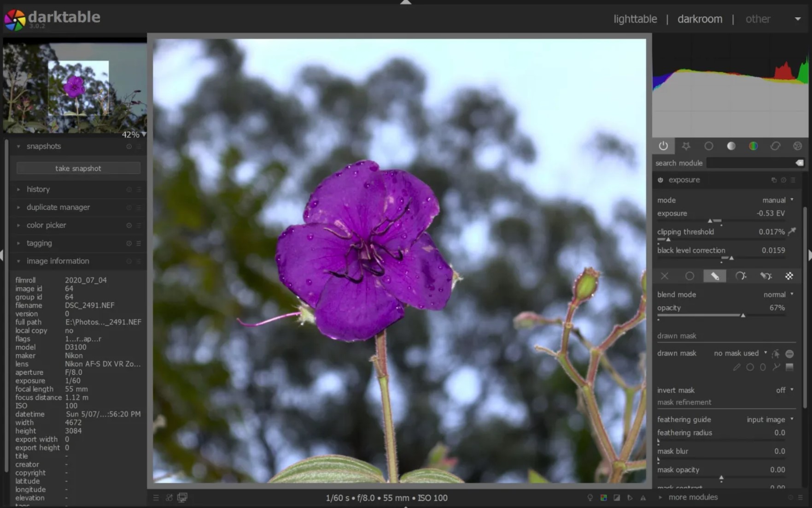
Task: Select drawn mask blending pencil icon
Action: pyautogui.click(x=715, y=276)
